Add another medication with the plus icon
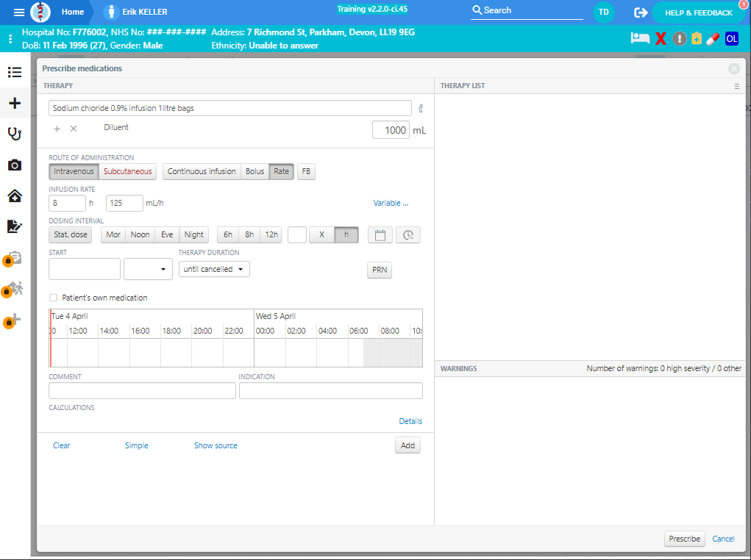The image size is (751, 560). point(57,129)
